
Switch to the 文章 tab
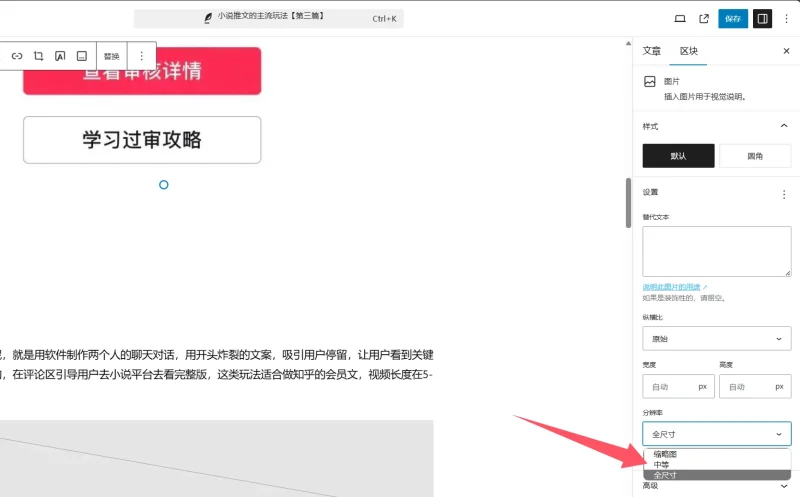652,51
